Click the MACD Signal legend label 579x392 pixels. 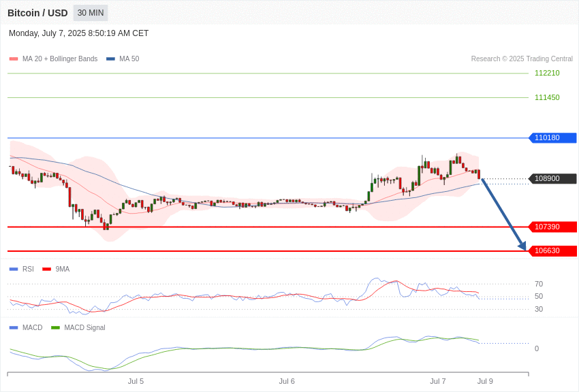(x=84, y=327)
